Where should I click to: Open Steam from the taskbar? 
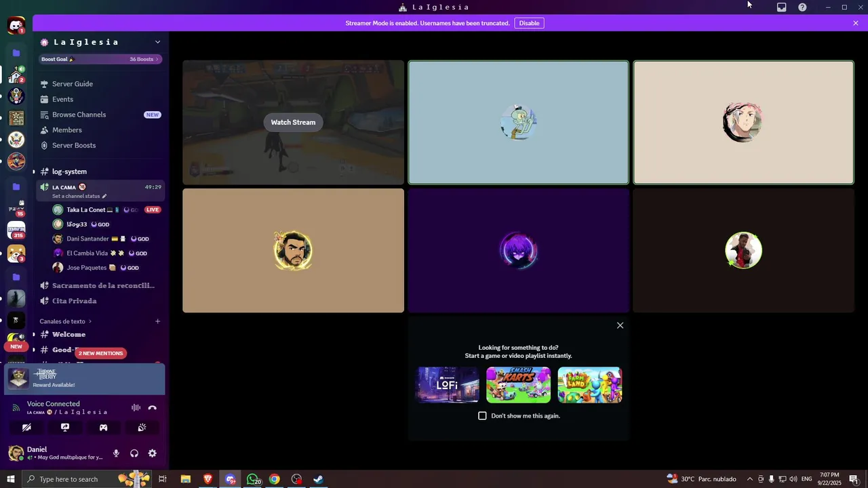[x=318, y=479]
